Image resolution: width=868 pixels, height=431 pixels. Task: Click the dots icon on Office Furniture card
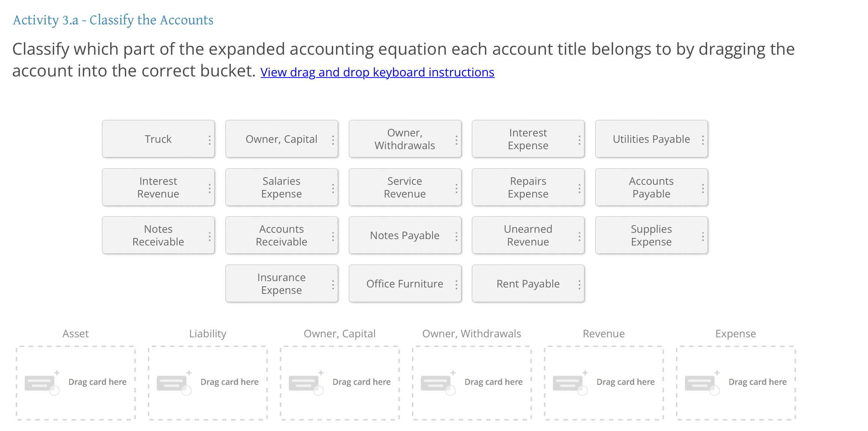[456, 284]
